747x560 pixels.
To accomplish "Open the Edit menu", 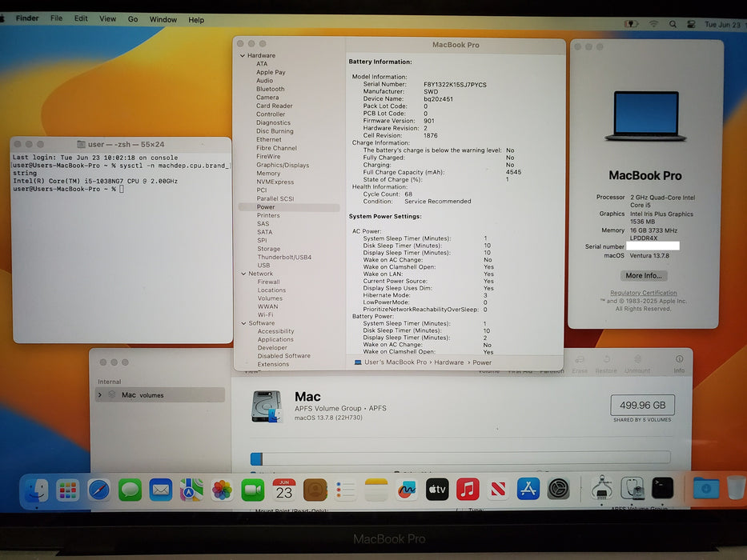I will click(x=81, y=18).
